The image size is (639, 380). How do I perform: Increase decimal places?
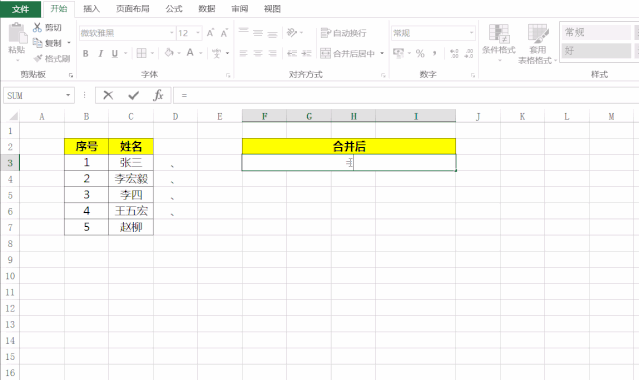[x=454, y=53]
